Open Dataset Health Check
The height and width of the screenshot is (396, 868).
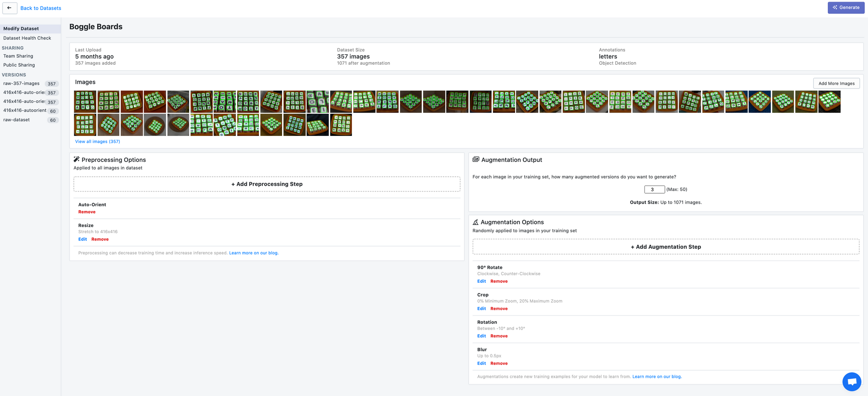coord(26,38)
